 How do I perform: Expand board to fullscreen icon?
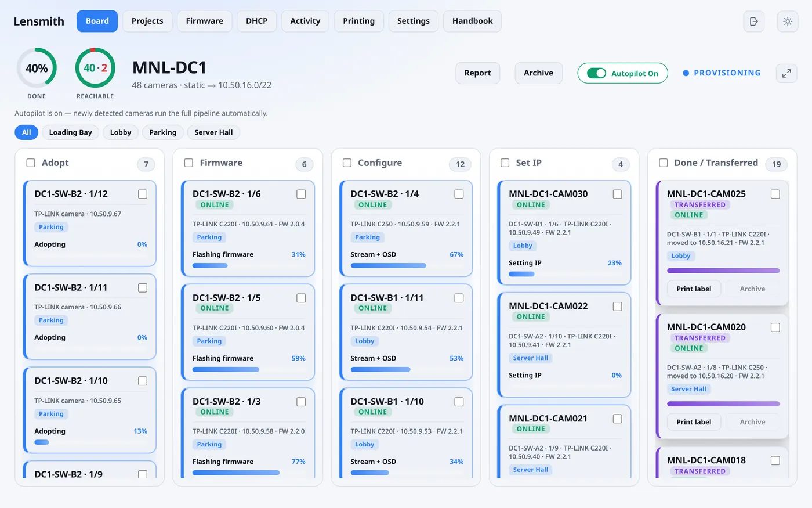[x=786, y=73]
